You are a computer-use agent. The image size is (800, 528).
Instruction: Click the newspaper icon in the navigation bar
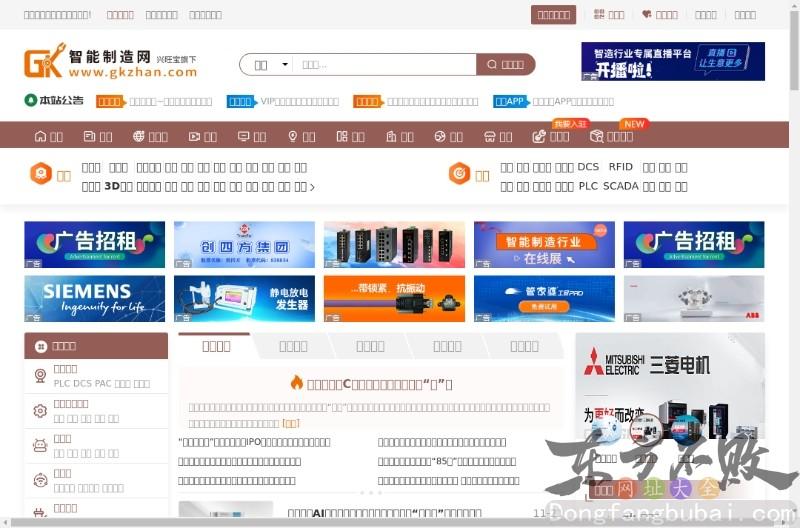tap(89, 136)
